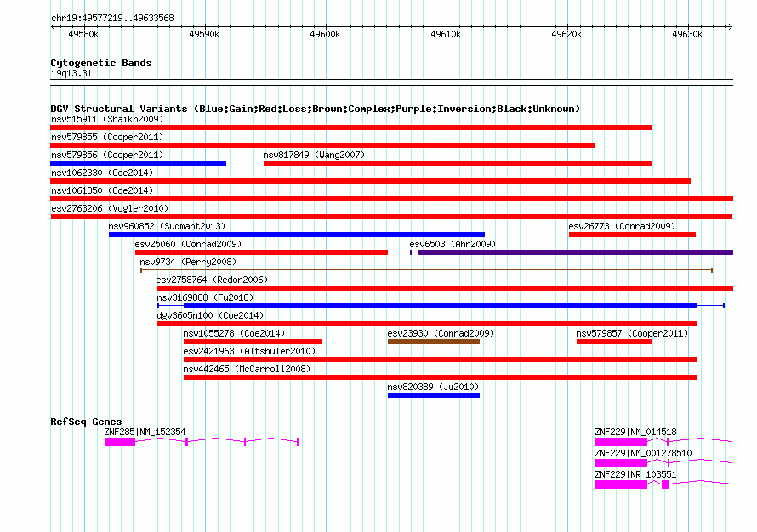Open the esv2763206 (Vogler2010) variant
The width and height of the screenshot is (757, 532).
(x=110, y=208)
